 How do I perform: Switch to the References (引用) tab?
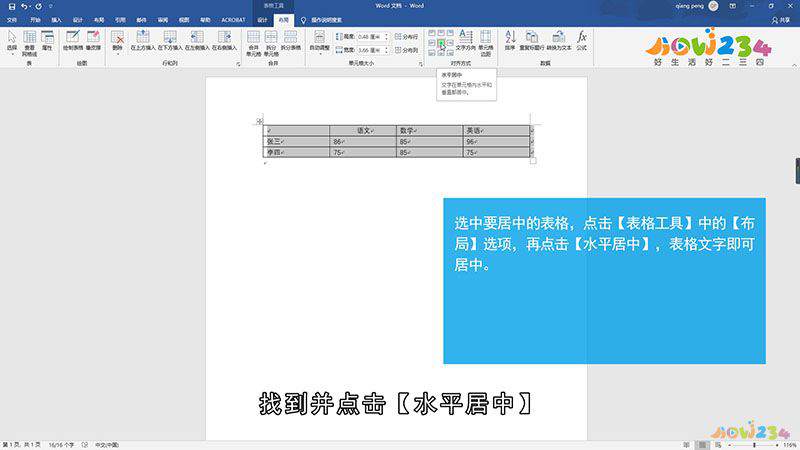click(120, 20)
